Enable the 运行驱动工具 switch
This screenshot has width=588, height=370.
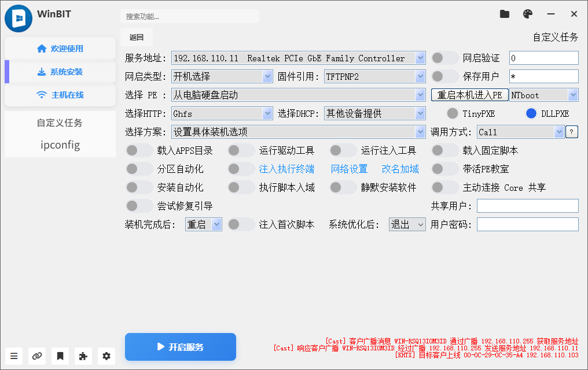pyautogui.click(x=241, y=150)
